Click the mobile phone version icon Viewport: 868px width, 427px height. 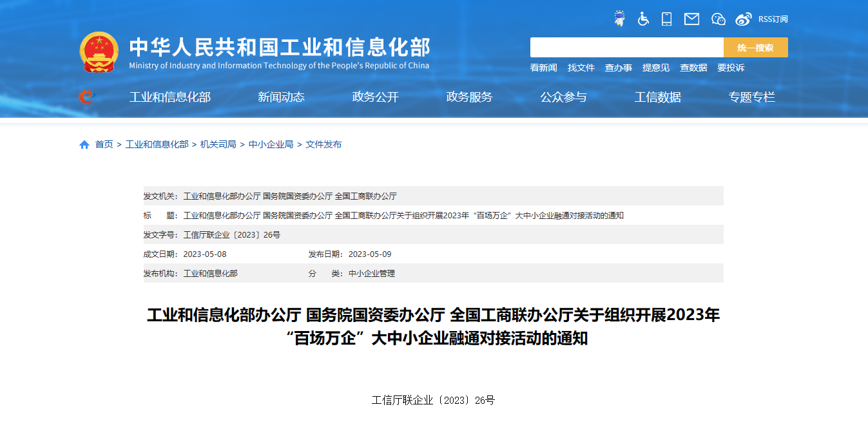666,19
